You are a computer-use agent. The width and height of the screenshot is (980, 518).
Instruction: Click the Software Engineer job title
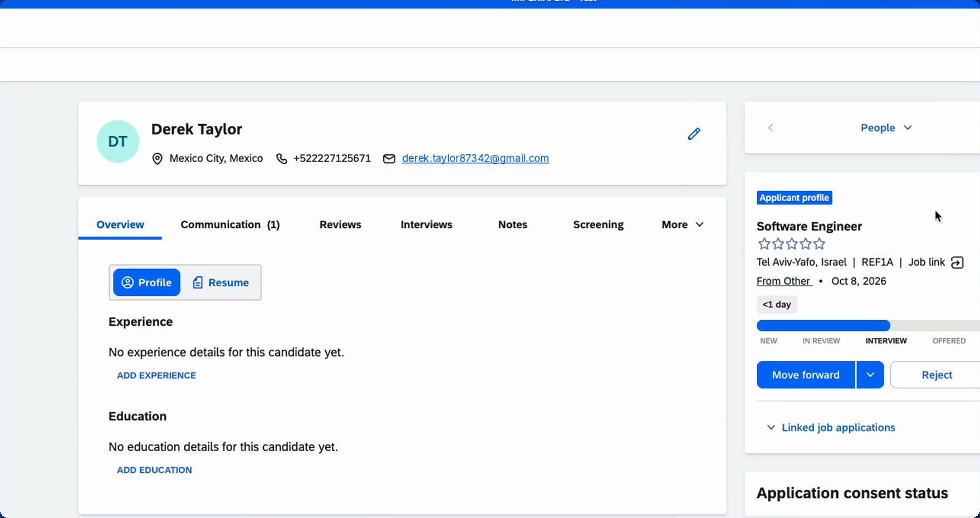coord(809,226)
